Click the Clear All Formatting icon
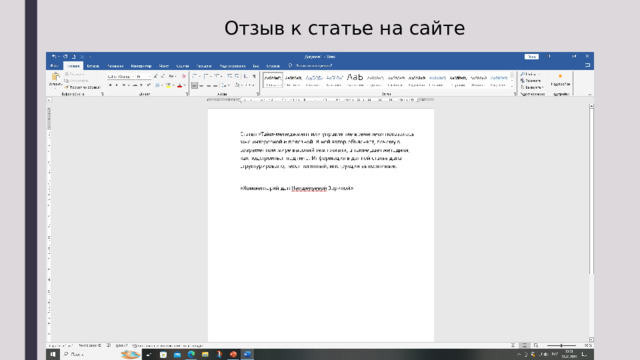The height and width of the screenshot is (360, 640). (x=183, y=76)
